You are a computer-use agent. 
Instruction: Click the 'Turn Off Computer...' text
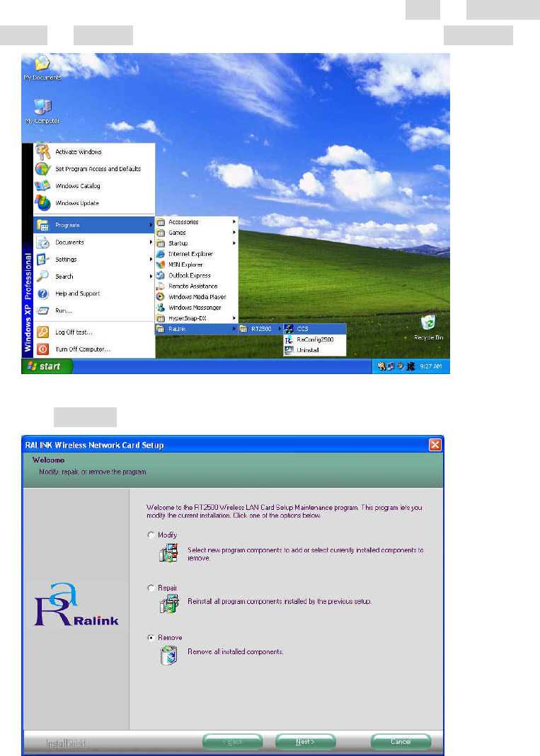pos(83,349)
